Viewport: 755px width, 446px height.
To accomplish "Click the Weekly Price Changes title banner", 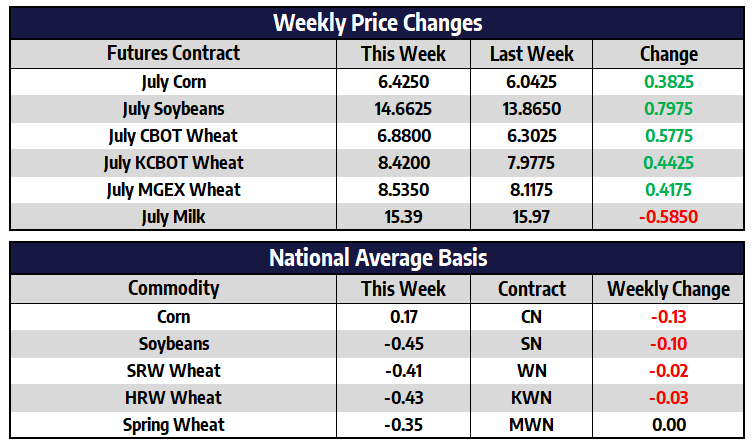I will (x=377, y=23).
